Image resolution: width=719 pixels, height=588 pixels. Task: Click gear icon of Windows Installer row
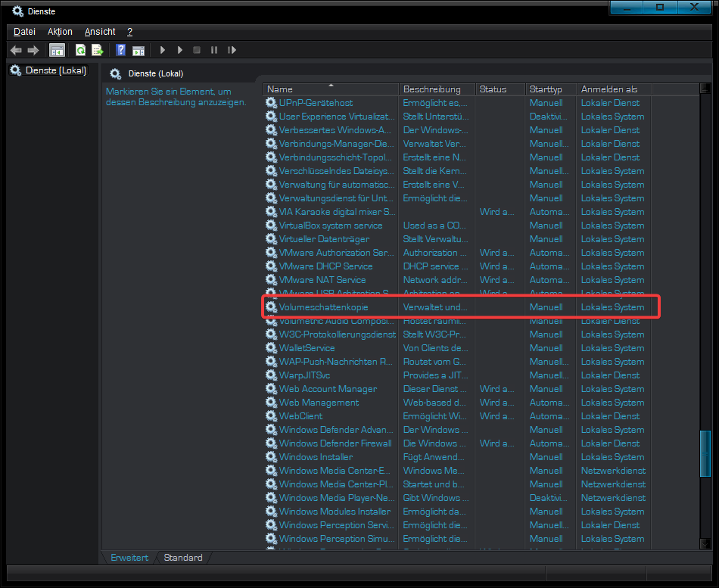[x=272, y=457]
